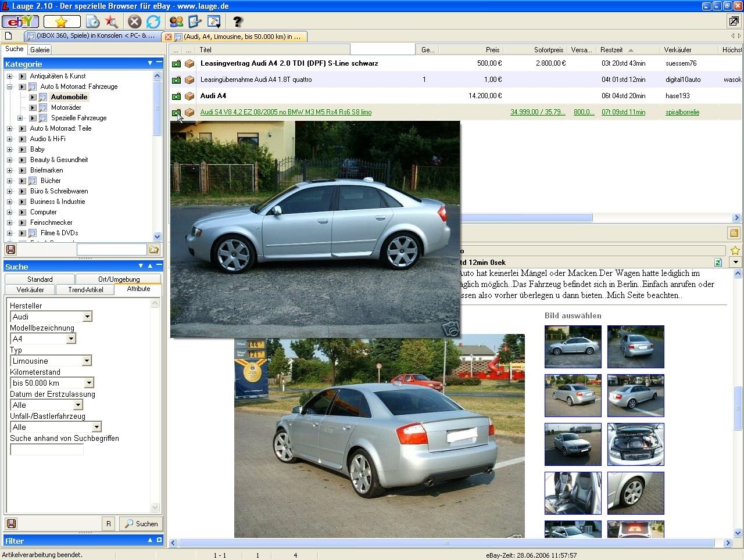The height and width of the screenshot is (560, 744).
Task: Click the star search magnifier toolbar icon
Action: coord(111,21)
